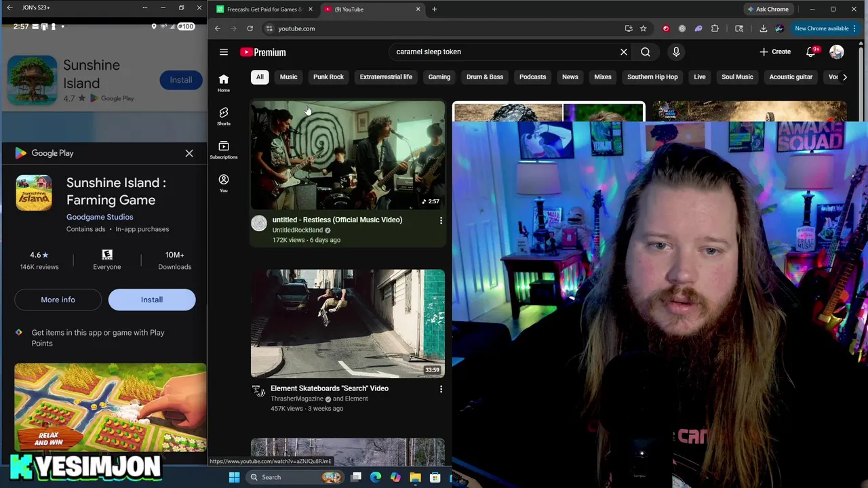The image size is (868, 488).
Task: View site information icon in address bar
Action: pos(269,28)
